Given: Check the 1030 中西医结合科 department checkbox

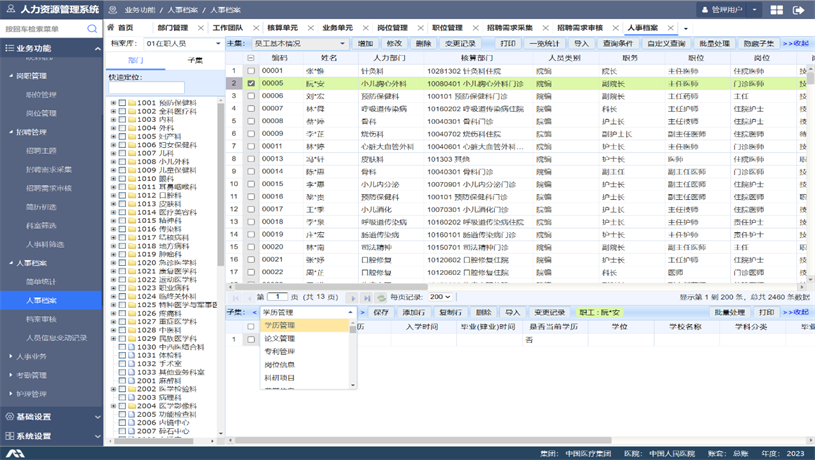Looking at the screenshot, I should click(122, 347).
